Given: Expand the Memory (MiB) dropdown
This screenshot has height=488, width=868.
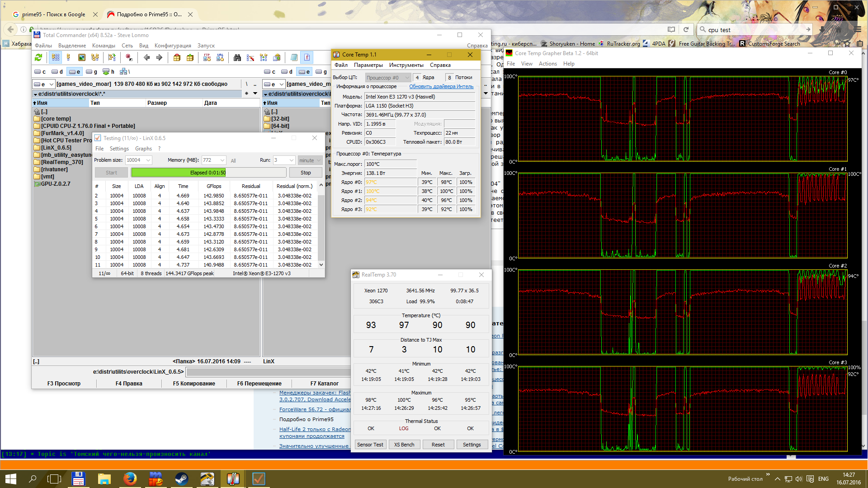Looking at the screenshot, I should click(214, 160).
